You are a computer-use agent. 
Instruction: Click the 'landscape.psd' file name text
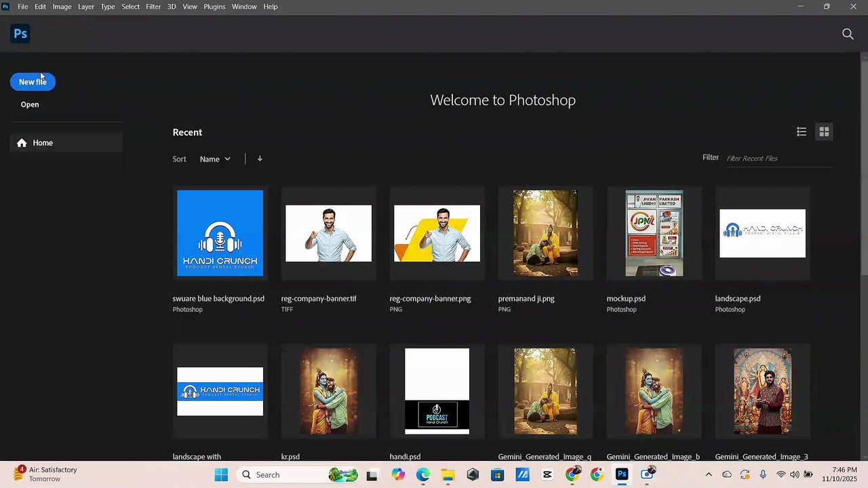coord(738,298)
